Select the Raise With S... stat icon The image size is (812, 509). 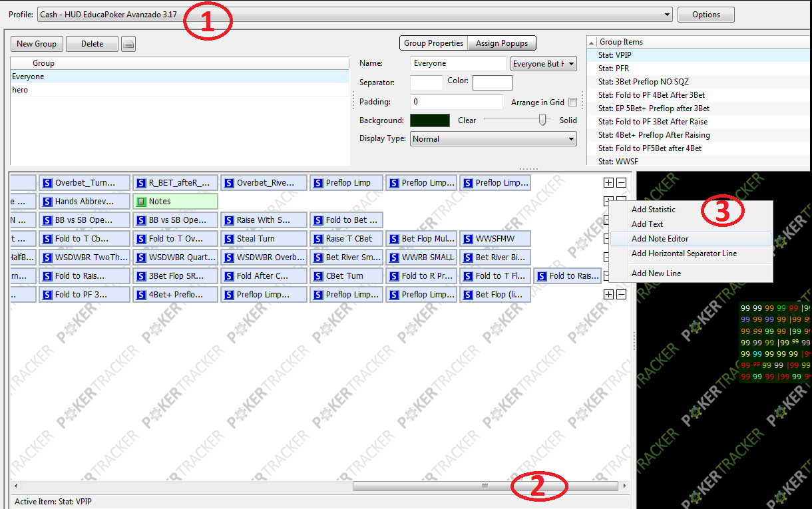pyautogui.click(x=228, y=220)
